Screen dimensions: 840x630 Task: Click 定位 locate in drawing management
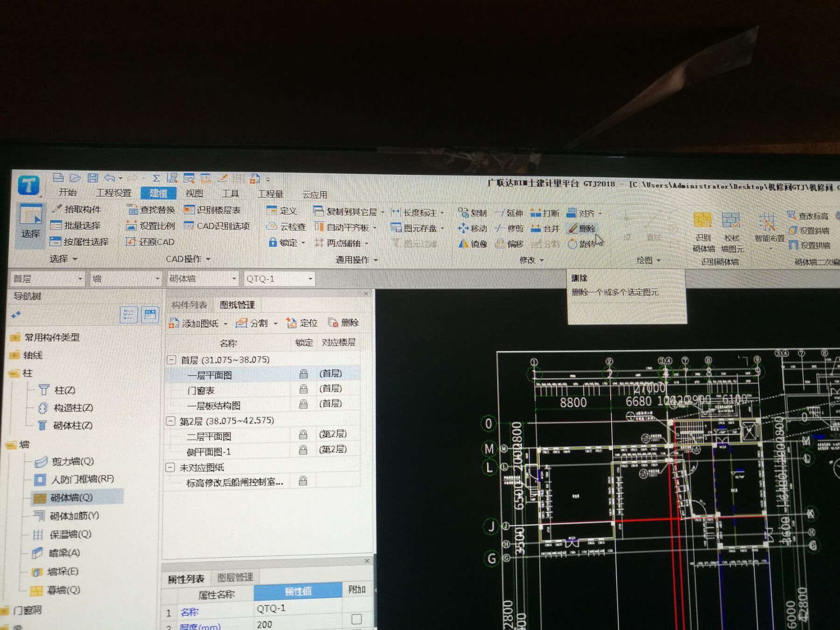(x=302, y=322)
